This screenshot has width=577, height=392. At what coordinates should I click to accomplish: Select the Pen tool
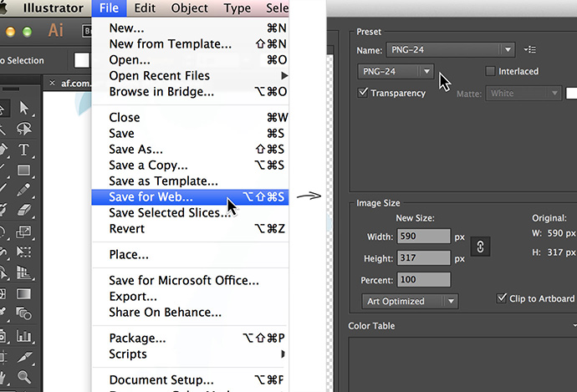point(3,150)
